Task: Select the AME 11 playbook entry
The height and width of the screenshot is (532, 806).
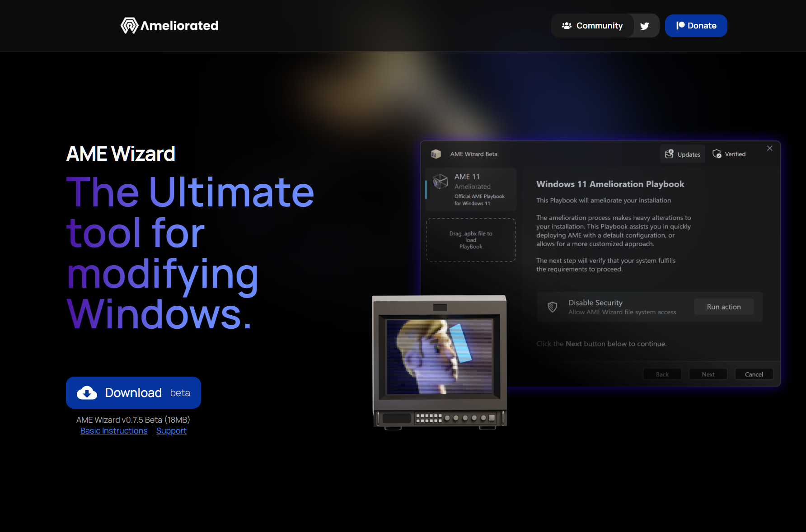Action: 471,190
